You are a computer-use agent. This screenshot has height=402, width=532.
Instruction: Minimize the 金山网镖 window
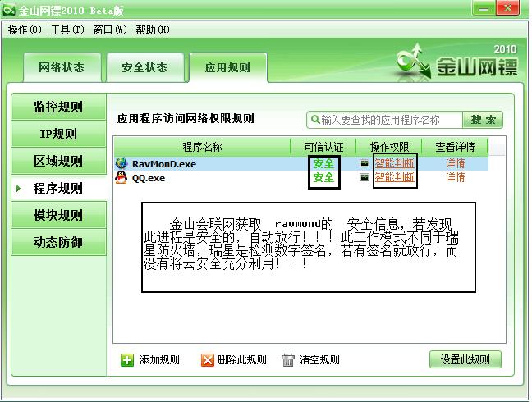tap(484, 8)
